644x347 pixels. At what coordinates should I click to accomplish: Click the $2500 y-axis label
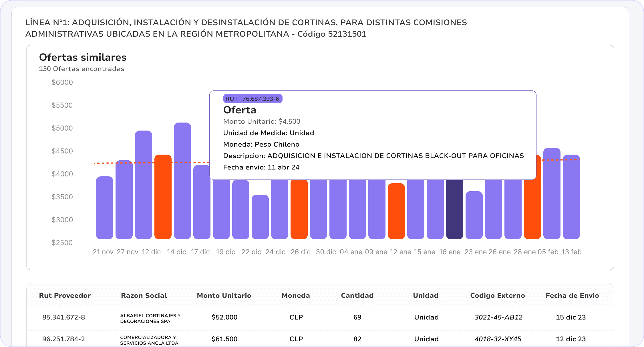(x=62, y=243)
